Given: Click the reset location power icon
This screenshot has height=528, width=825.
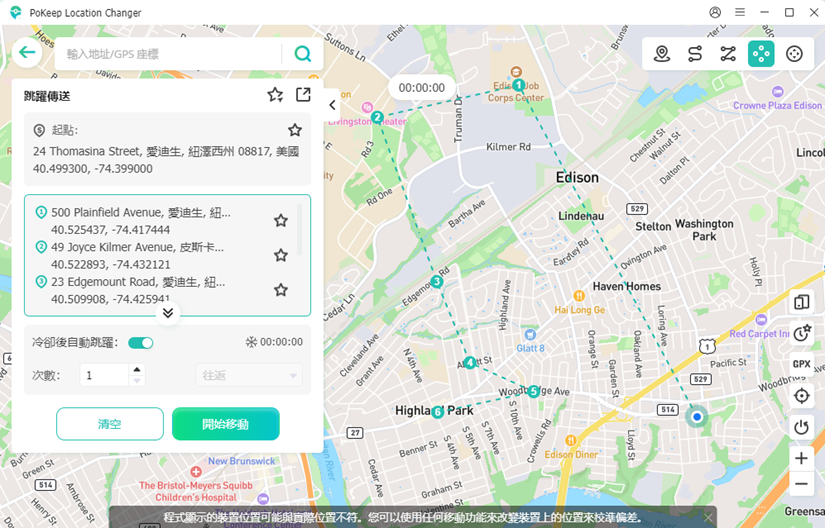Looking at the screenshot, I should pyautogui.click(x=801, y=427).
